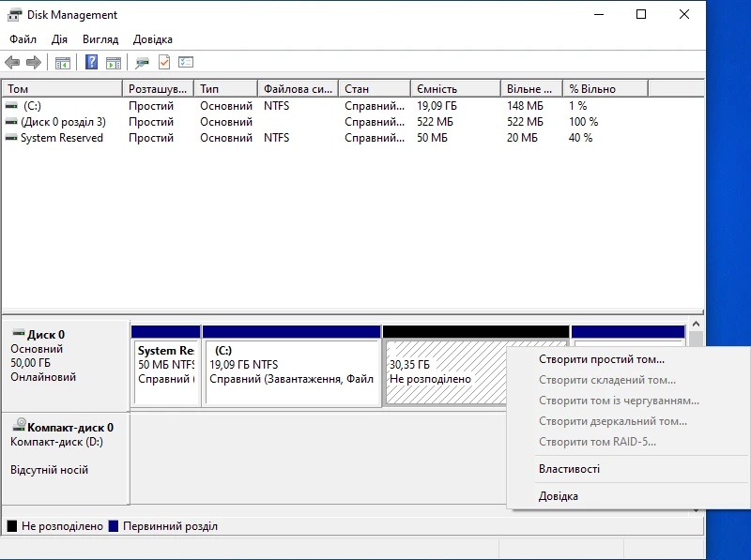This screenshot has height=560, width=751.
Task: Click the scroll up arrow in disk pane
Action: click(696, 325)
